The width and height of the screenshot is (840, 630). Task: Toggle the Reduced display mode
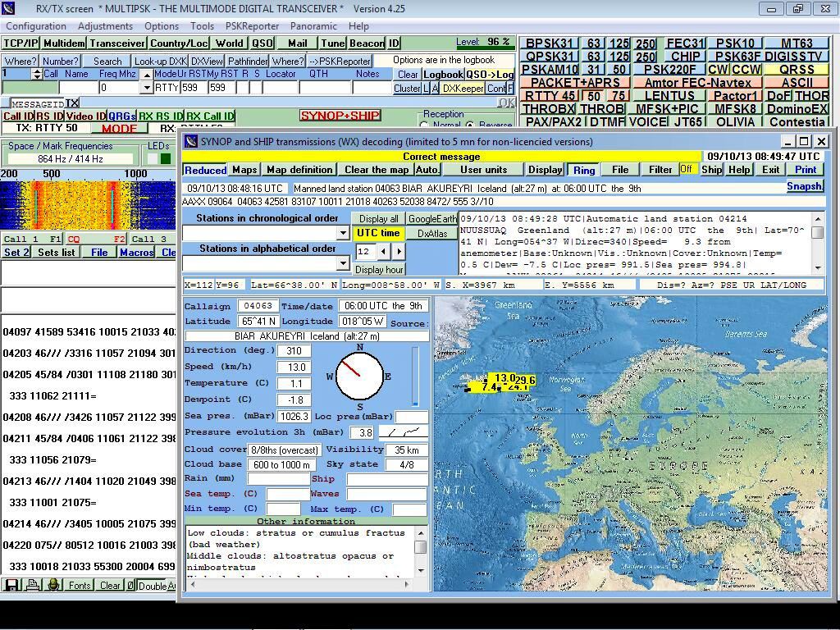[x=205, y=170]
